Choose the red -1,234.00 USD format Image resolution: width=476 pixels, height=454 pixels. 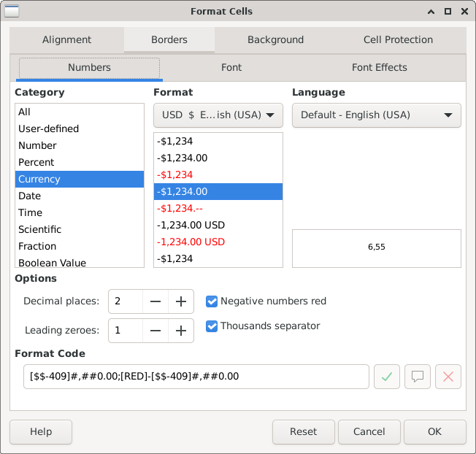(191, 242)
